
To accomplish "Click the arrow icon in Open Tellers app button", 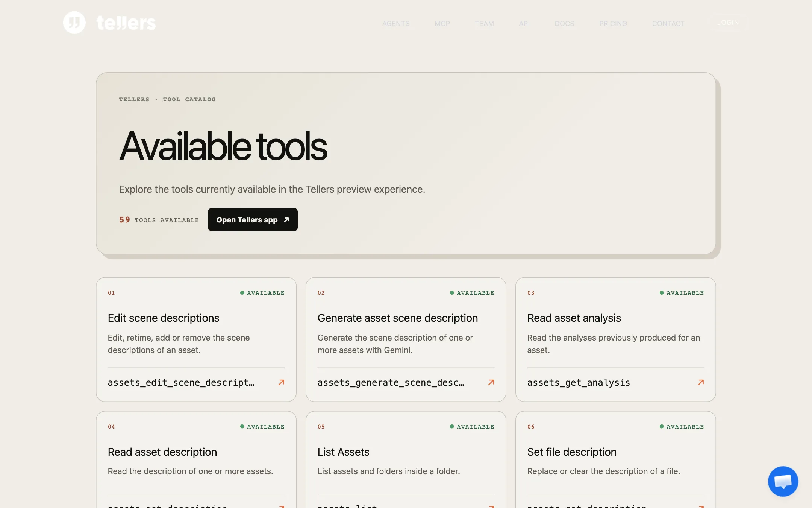I will [x=286, y=220].
